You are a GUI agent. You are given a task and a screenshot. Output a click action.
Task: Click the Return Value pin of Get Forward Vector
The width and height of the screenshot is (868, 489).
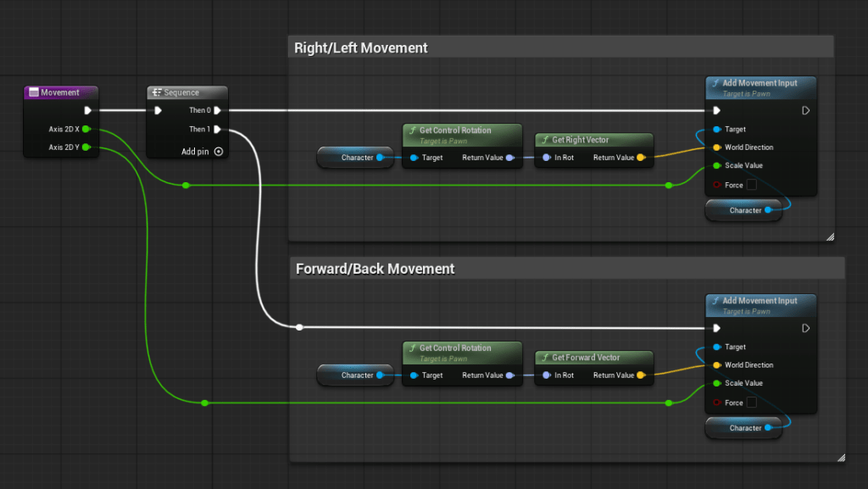[641, 375]
